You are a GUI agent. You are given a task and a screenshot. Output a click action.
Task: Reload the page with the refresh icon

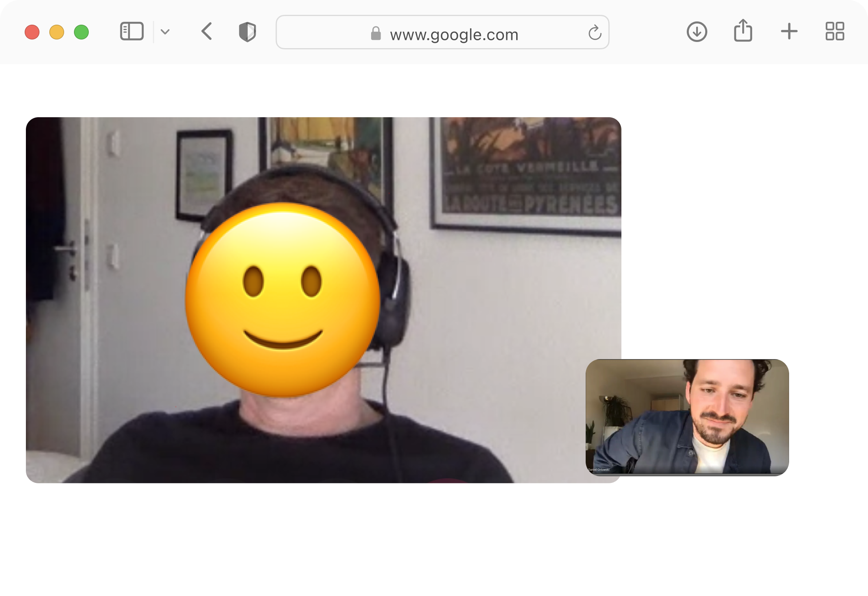coord(595,32)
